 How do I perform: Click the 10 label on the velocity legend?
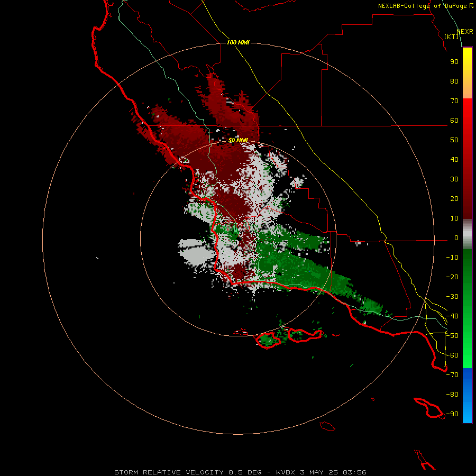[454, 218]
